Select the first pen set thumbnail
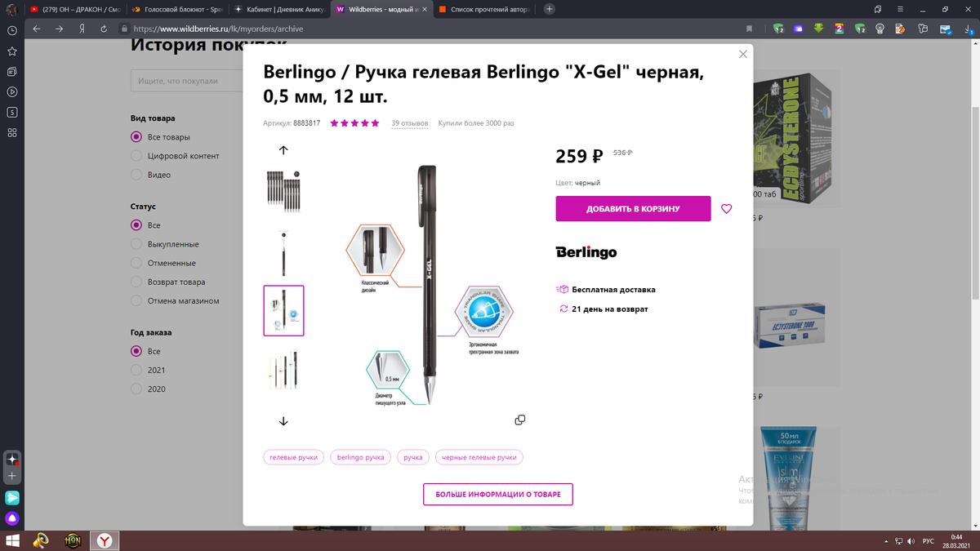The width and height of the screenshot is (980, 551). (283, 189)
